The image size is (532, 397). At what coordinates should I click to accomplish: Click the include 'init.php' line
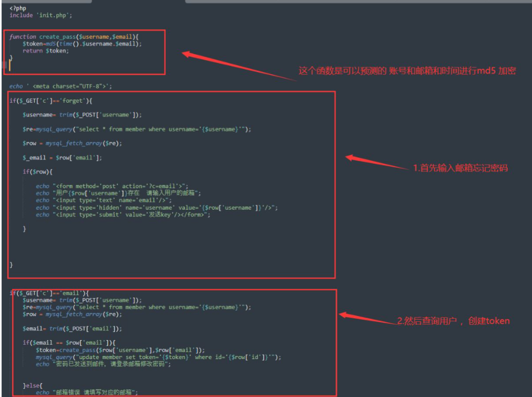[41, 15]
